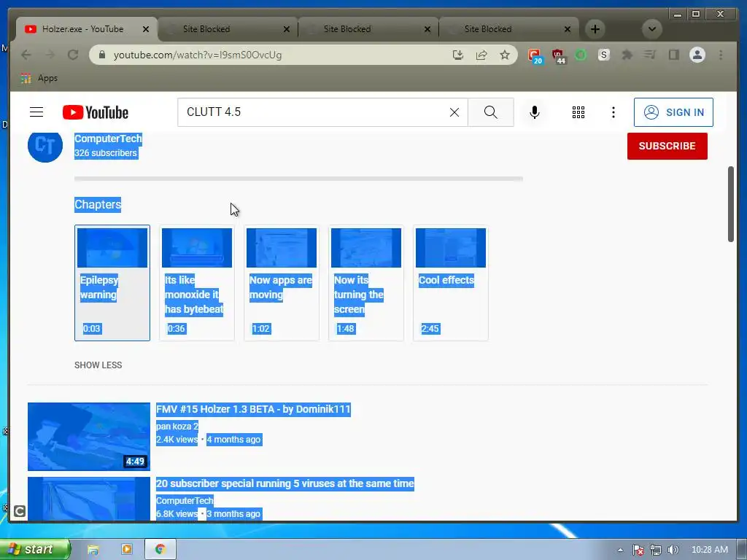Jump to 'Now apps are moving' chapter
This screenshot has height=560, width=747.
282,283
